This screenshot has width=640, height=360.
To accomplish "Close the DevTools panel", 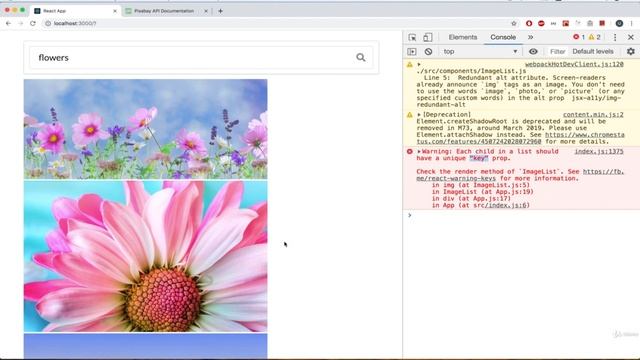I will 631,37.
